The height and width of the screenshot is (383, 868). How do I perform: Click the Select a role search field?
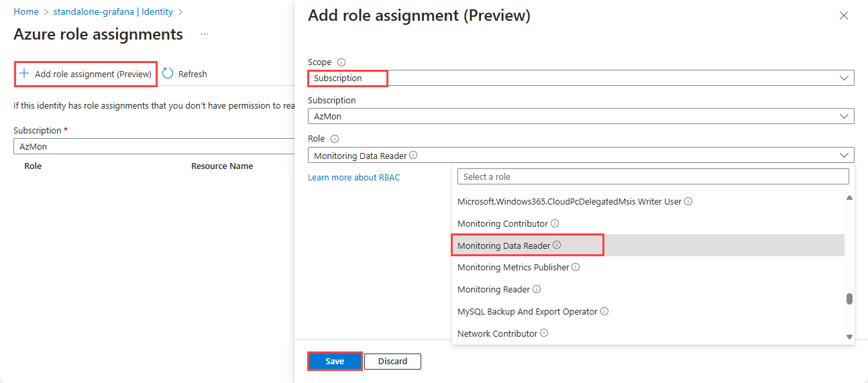(653, 176)
